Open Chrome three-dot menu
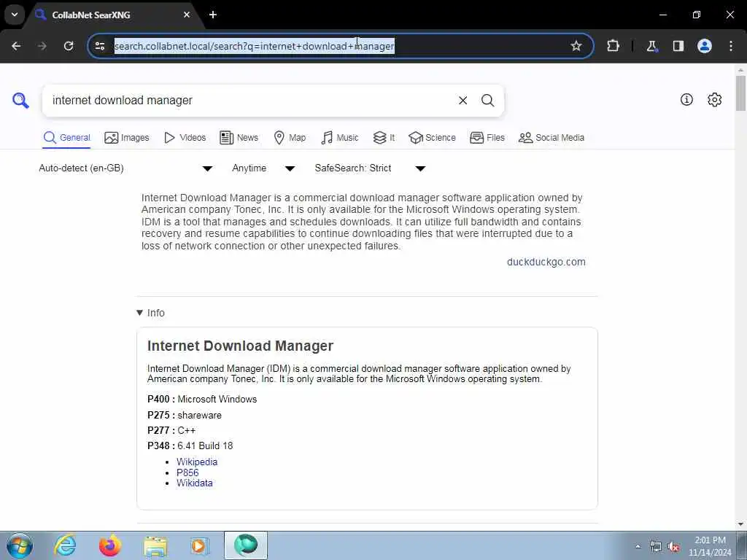This screenshot has width=747, height=560. 731,46
